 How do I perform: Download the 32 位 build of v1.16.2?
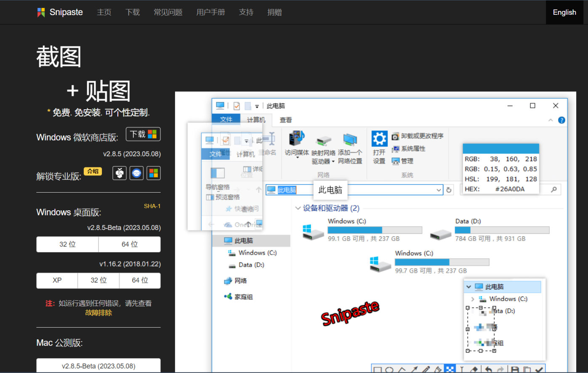pyautogui.click(x=98, y=280)
